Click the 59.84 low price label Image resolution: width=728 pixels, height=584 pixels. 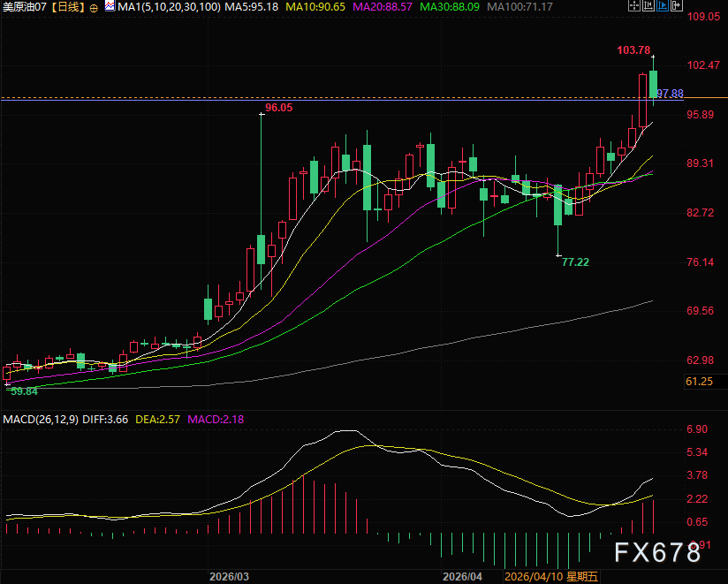point(24,391)
